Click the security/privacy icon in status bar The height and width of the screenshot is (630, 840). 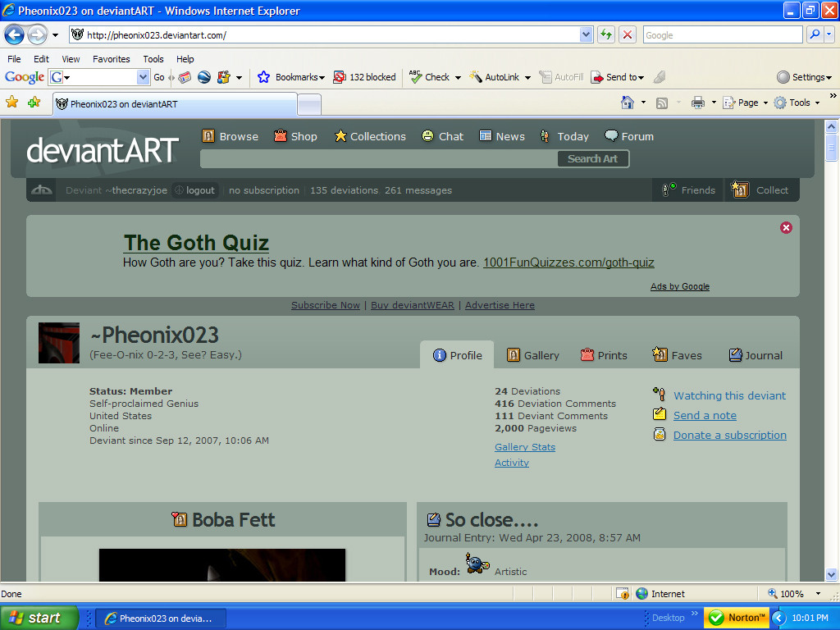[623, 594]
